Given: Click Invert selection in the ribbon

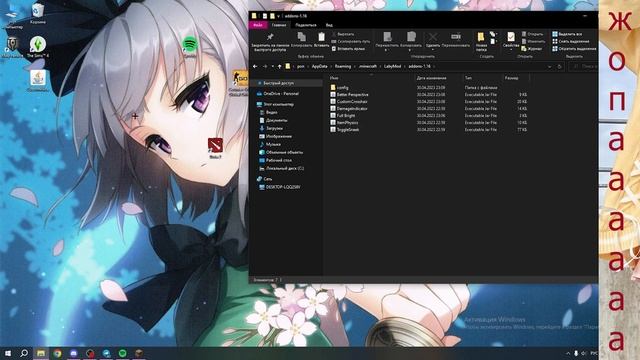Looking at the screenshot, I should click(x=574, y=49).
